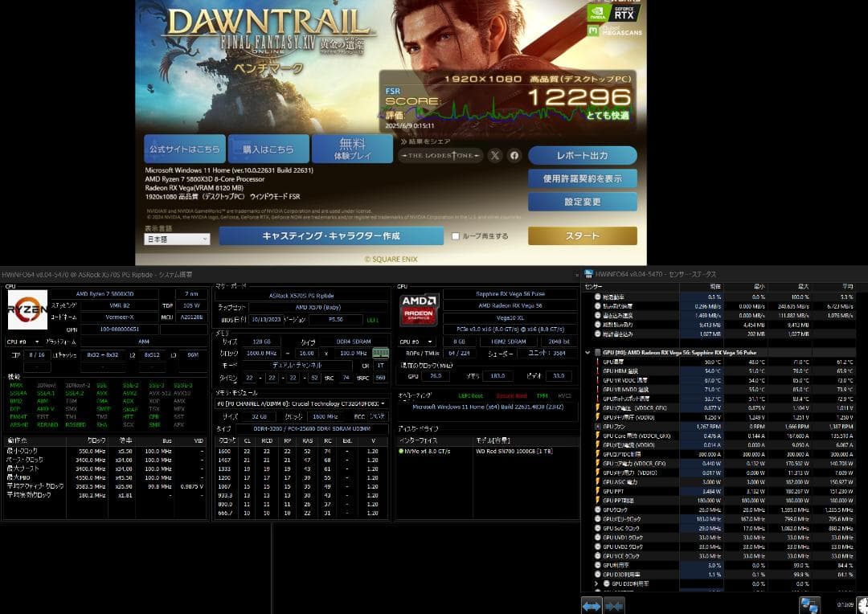This screenshot has width=868, height=614.
Task: Click the AMD Radeon Graphics logo
Action: [x=419, y=310]
